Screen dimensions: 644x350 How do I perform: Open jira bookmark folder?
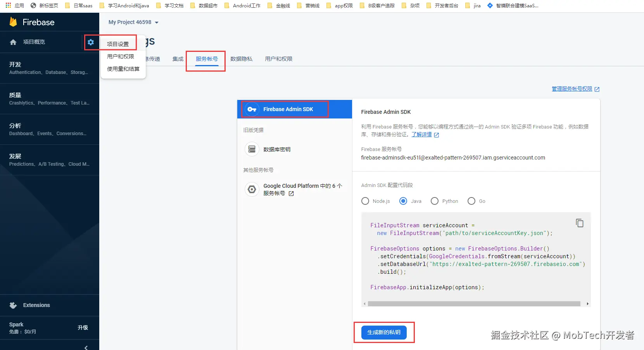pos(473,5)
